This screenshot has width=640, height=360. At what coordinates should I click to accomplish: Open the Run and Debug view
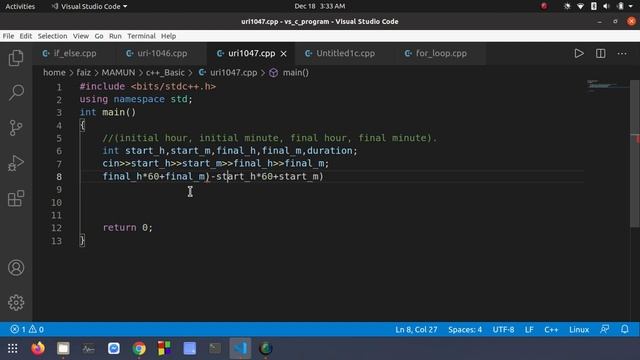point(16,163)
